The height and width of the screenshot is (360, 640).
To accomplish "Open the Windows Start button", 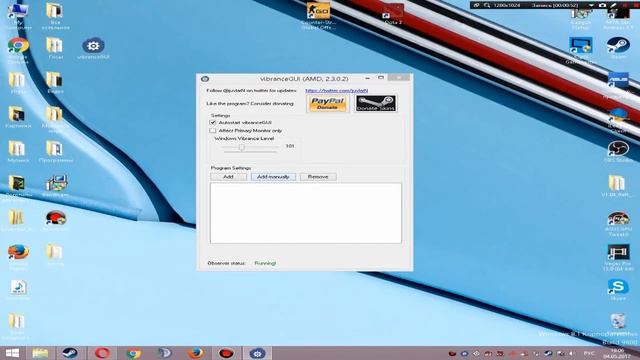I will (12, 353).
